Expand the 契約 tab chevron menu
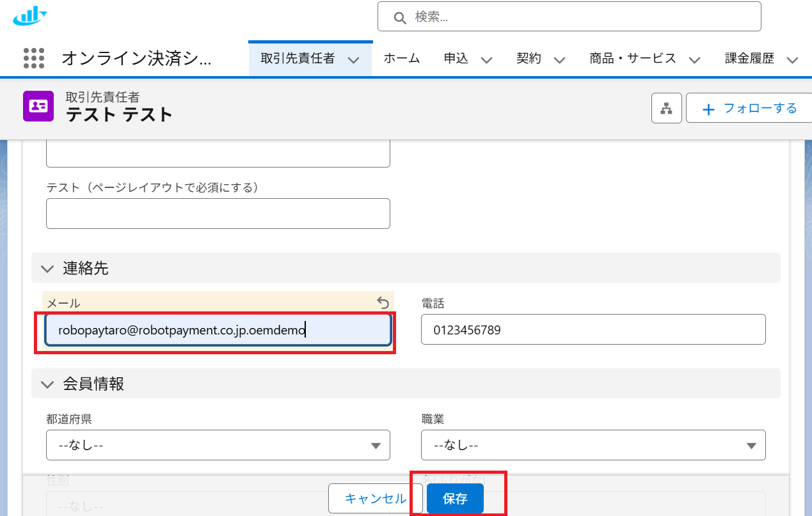 (559, 59)
